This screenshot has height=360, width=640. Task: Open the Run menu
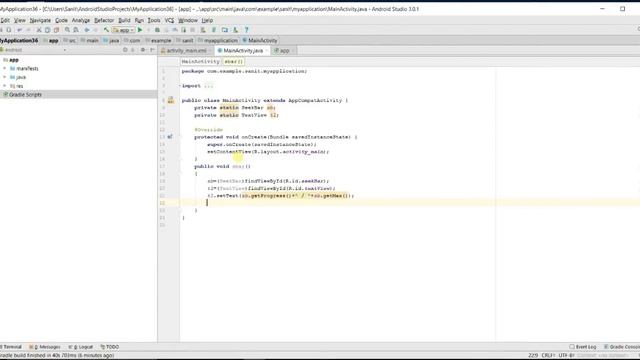pos(139,20)
